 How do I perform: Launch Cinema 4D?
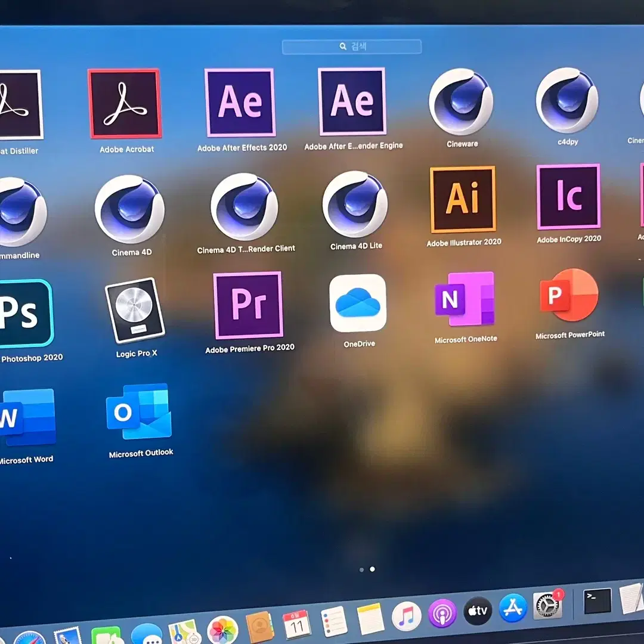tap(130, 209)
